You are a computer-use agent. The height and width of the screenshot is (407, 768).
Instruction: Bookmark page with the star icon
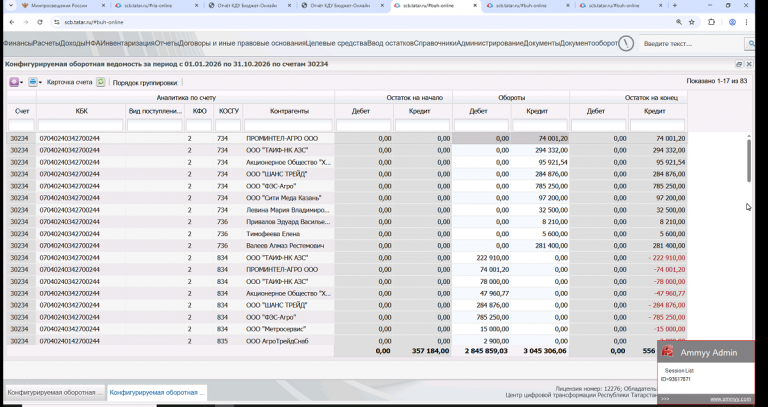pyautogui.click(x=692, y=22)
